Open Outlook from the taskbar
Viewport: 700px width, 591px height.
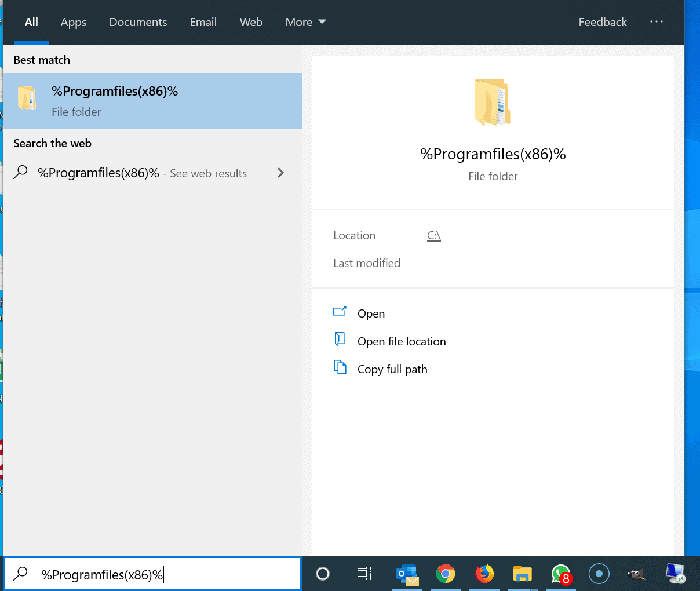pyautogui.click(x=407, y=574)
